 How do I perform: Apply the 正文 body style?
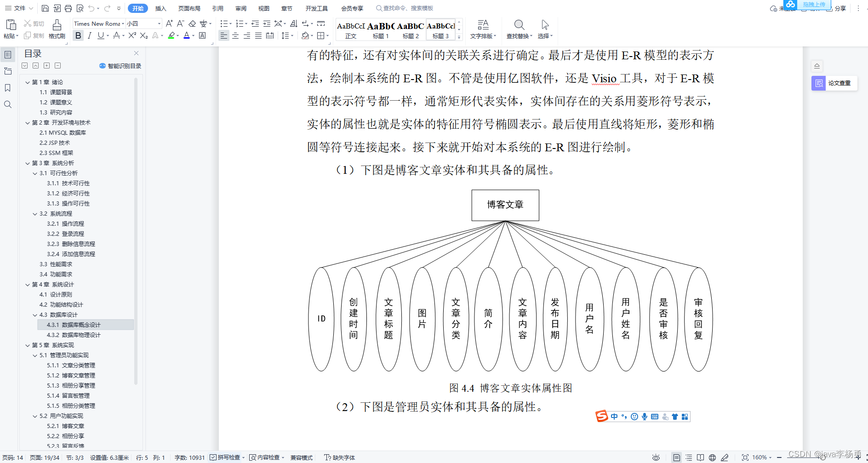tap(351, 29)
